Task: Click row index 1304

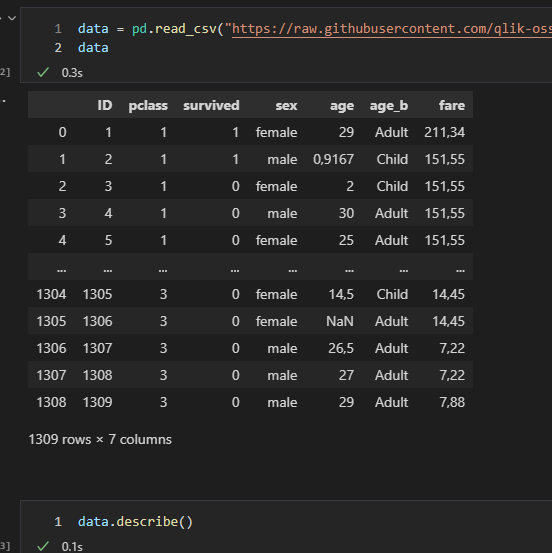Action: point(51,294)
